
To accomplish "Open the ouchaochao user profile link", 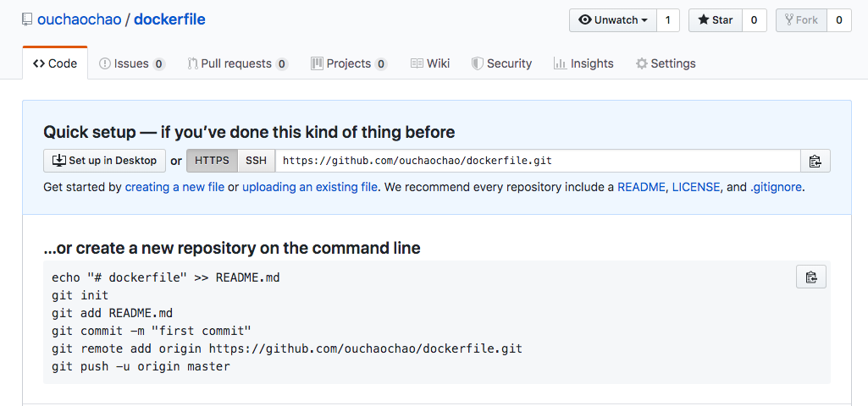I will (x=79, y=20).
